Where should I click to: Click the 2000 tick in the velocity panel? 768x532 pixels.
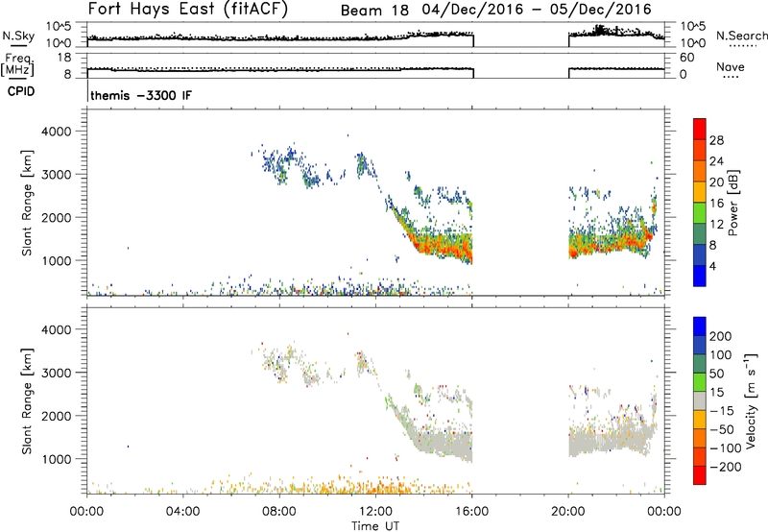[56, 417]
